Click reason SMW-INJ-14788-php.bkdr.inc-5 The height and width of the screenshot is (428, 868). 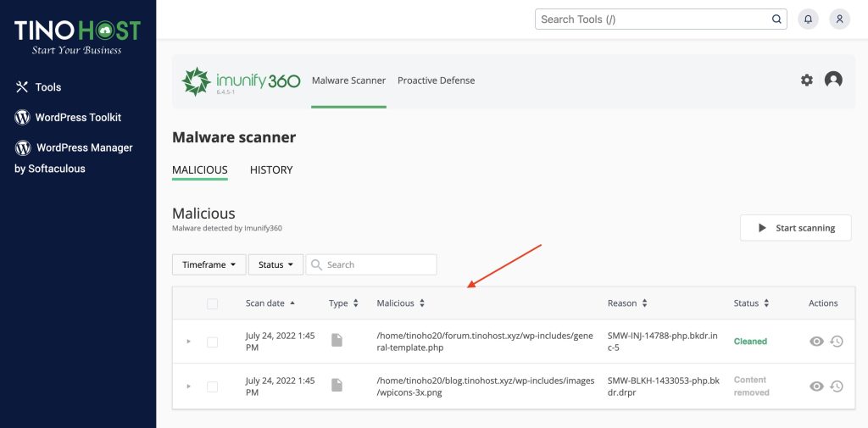click(662, 342)
